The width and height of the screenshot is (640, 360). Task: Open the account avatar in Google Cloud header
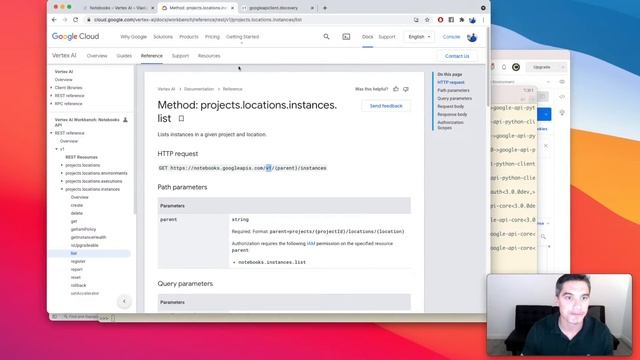472,37
